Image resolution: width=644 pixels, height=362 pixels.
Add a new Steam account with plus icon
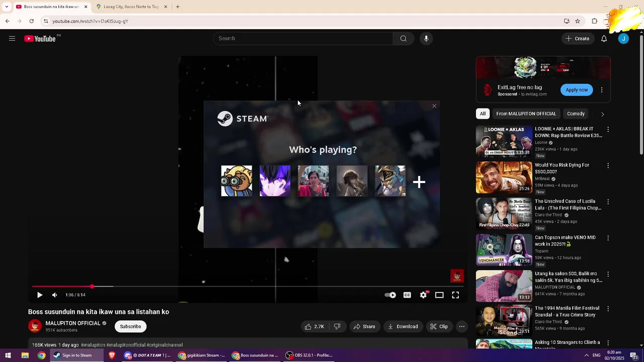point(419,182)
